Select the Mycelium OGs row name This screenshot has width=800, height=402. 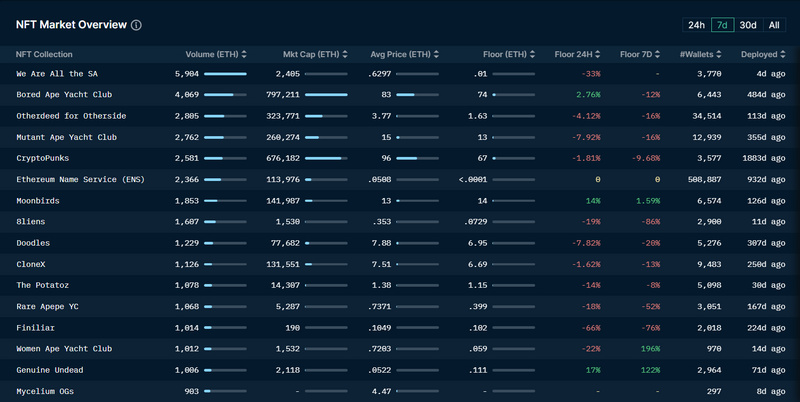[x=45, y=392]
